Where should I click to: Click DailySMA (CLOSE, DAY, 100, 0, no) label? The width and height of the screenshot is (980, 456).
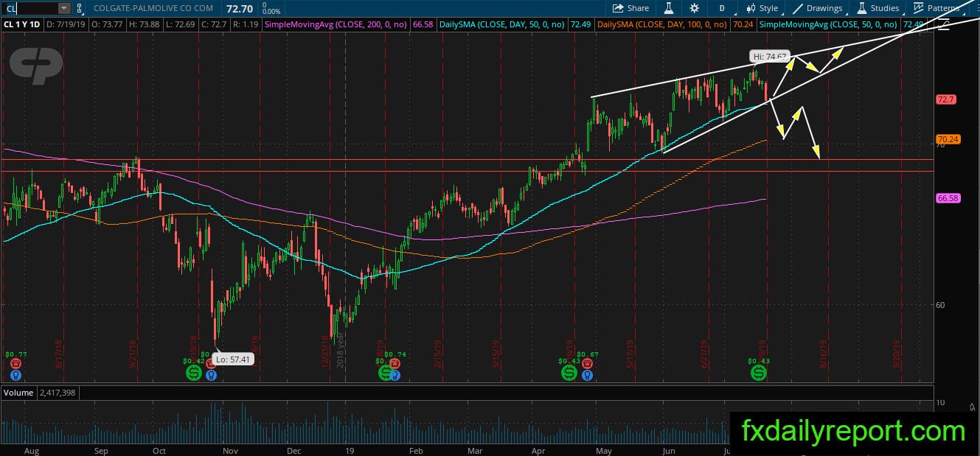pos(661,25)
